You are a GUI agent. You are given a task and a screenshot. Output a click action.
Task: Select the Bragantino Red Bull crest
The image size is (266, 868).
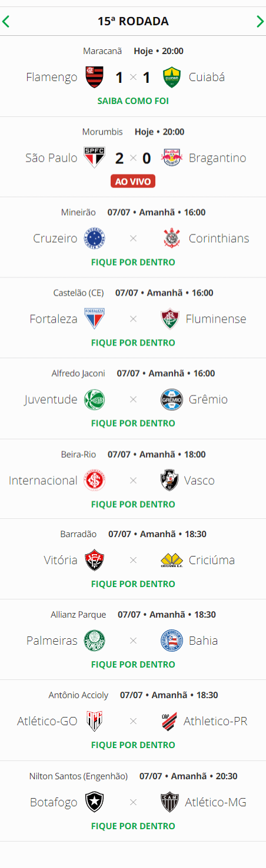171,157
